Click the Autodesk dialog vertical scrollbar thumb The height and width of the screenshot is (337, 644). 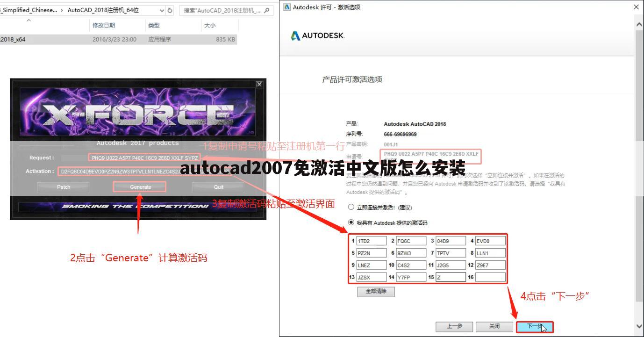(640, 166)
